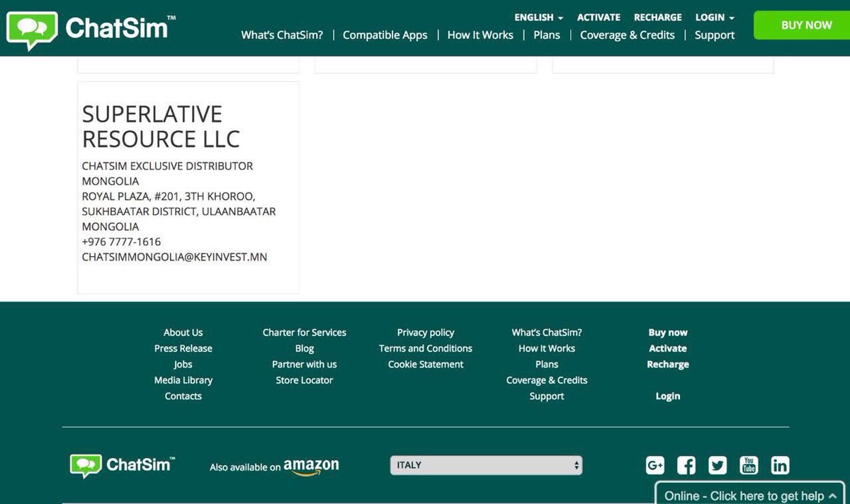This screenshot has height=504, width=850.
Task: Click phone number +976 7777-1616
Action: click(x=121, y=241)
